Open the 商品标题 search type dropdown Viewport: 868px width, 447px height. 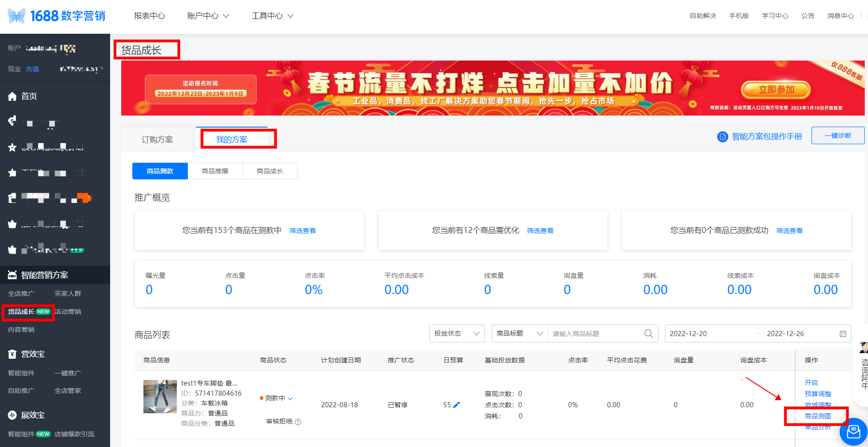pos(519,334)
